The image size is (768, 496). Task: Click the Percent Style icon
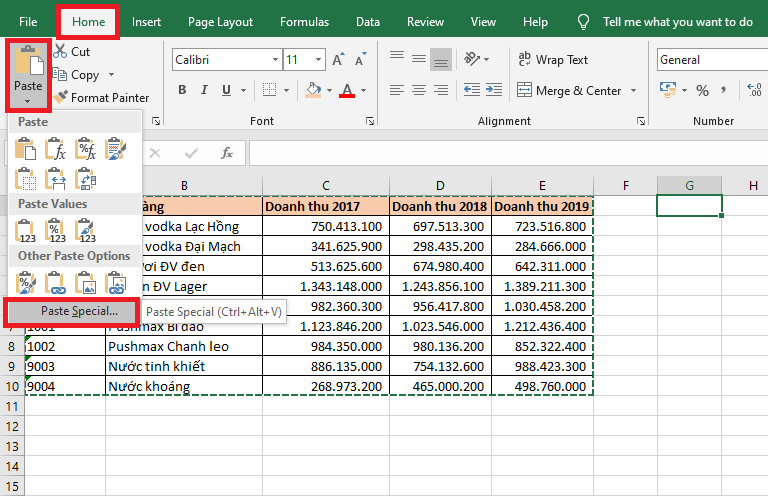(x=702, y=91)
